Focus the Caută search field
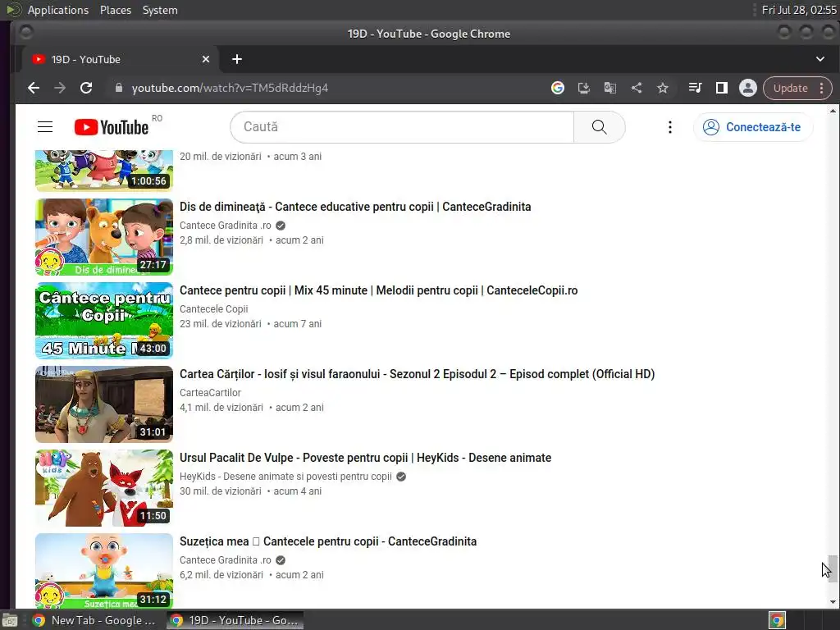 pos(402,127)
